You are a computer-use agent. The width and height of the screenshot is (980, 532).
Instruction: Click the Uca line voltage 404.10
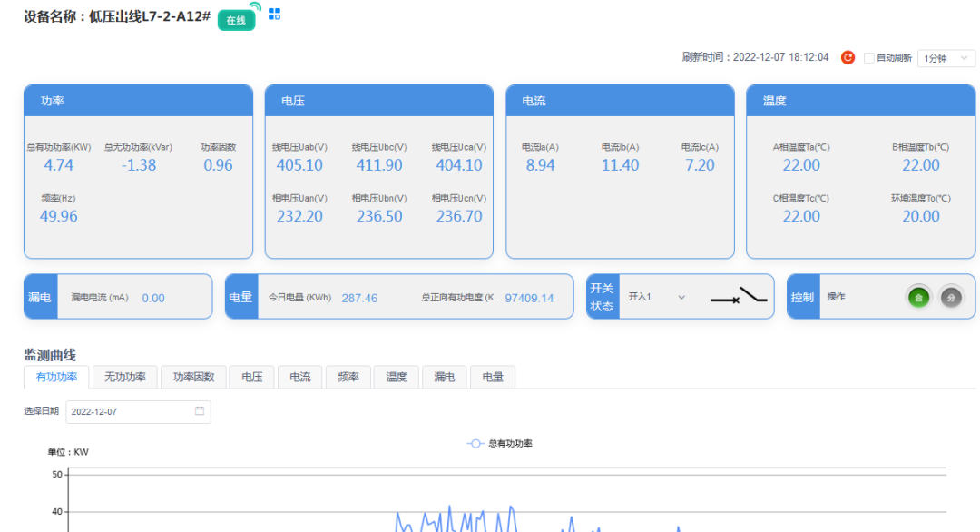pos(459,165)
